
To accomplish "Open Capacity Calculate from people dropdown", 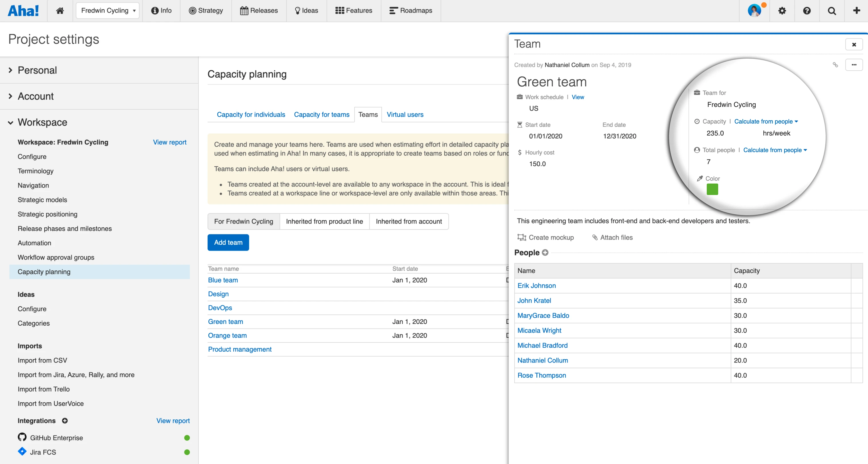I will [x=766, y=121].
